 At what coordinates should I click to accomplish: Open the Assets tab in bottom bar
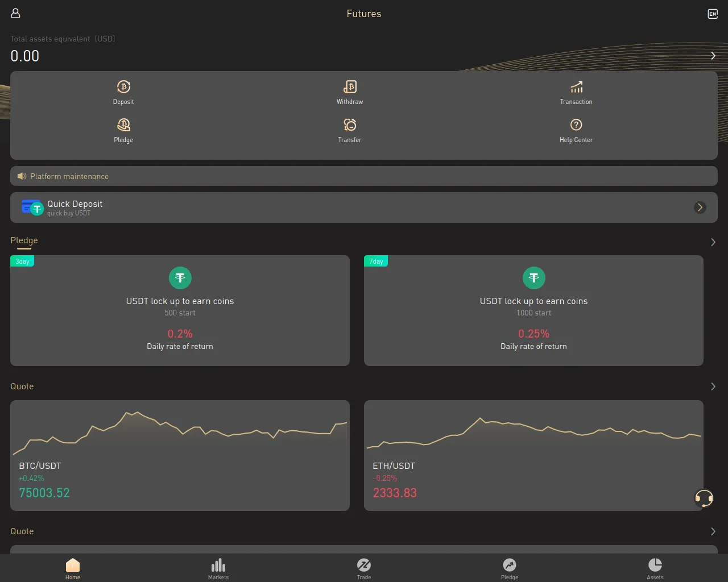pos(655,568)
